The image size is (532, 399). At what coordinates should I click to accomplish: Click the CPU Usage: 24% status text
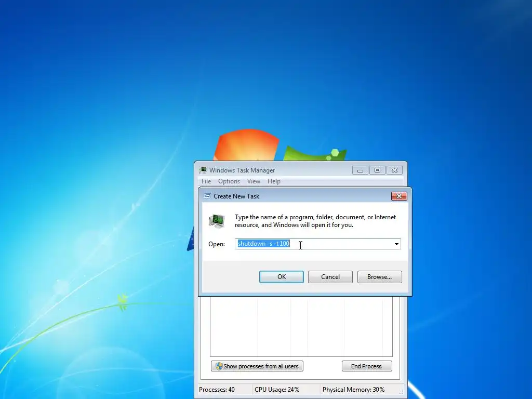277,390
